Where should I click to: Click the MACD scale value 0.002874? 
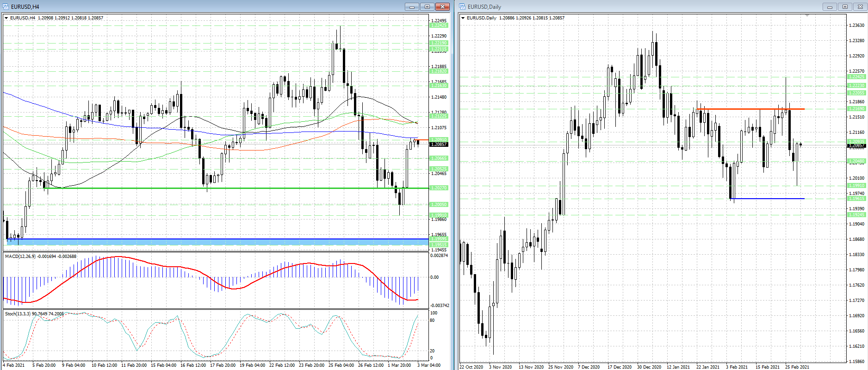point(439,256)
